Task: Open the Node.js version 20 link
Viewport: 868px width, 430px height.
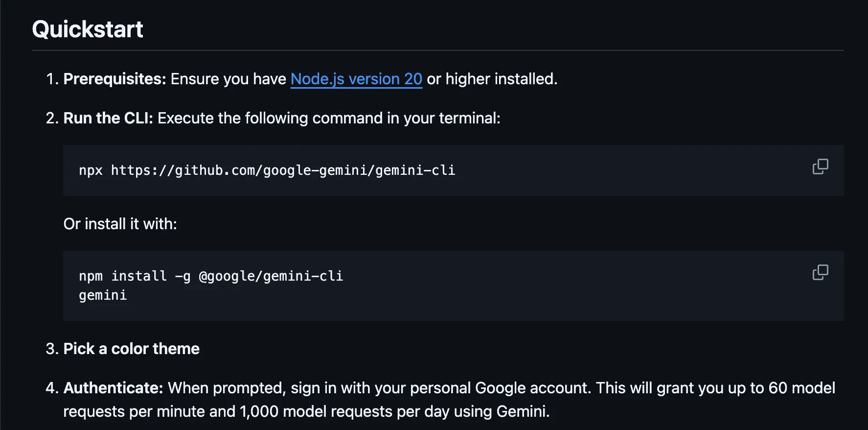Action: coord(356,79)
